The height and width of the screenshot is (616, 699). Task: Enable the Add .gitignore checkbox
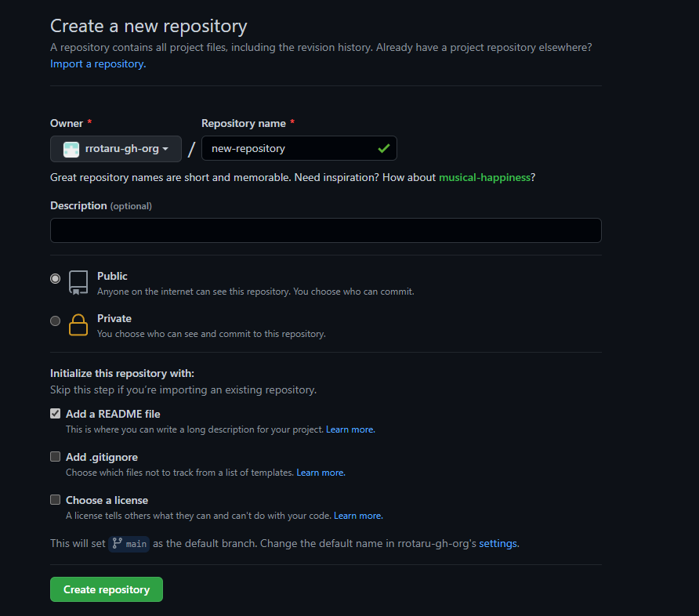tap(56, 456)
